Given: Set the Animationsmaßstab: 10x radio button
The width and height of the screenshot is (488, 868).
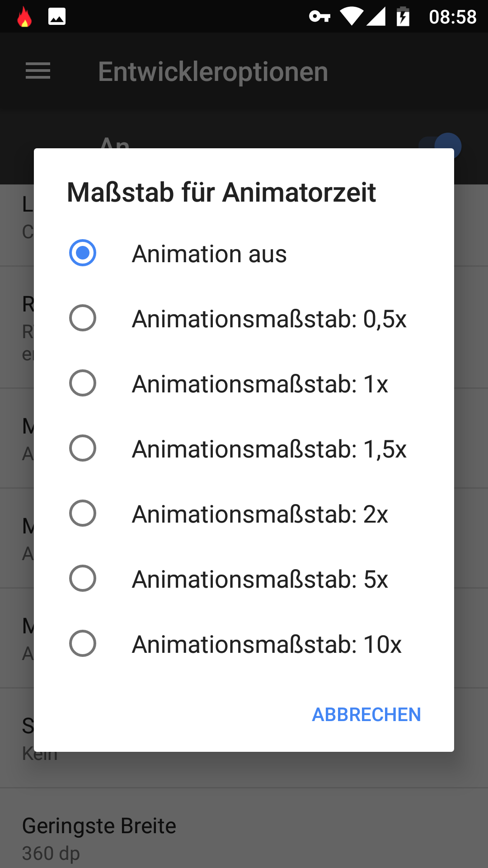Looking at the screenshot, I should point(83,643).
